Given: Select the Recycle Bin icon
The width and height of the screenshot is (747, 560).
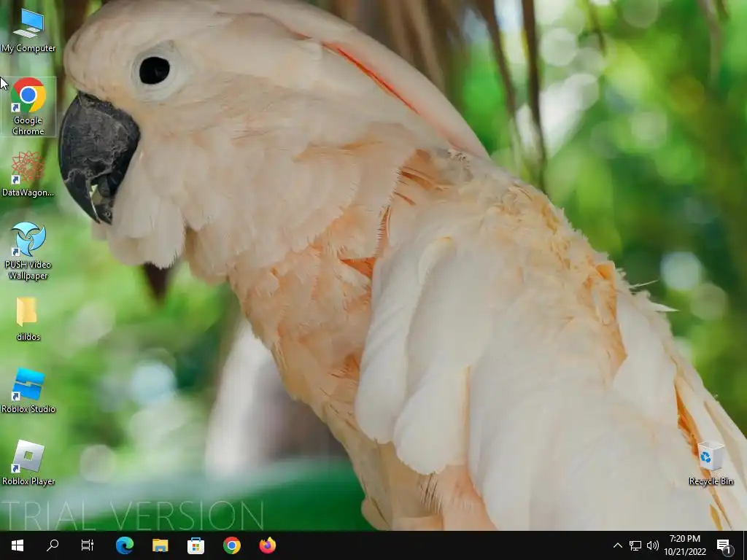Looking at the screenshot, I should coord(711,463).
